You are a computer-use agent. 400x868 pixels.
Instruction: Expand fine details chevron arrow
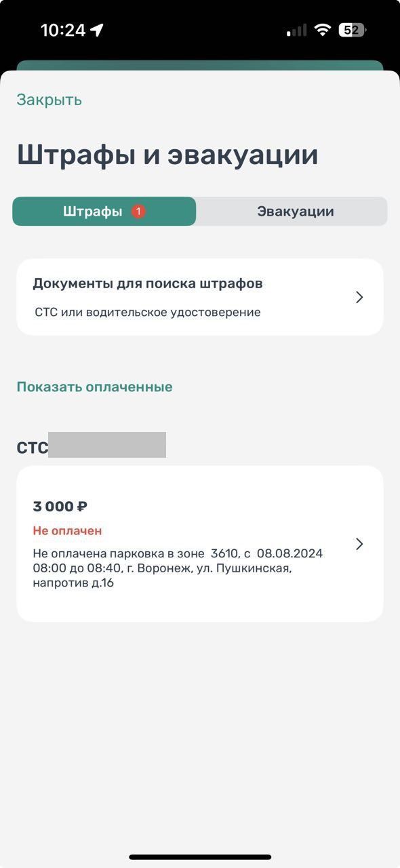click(x=359, y=544)
